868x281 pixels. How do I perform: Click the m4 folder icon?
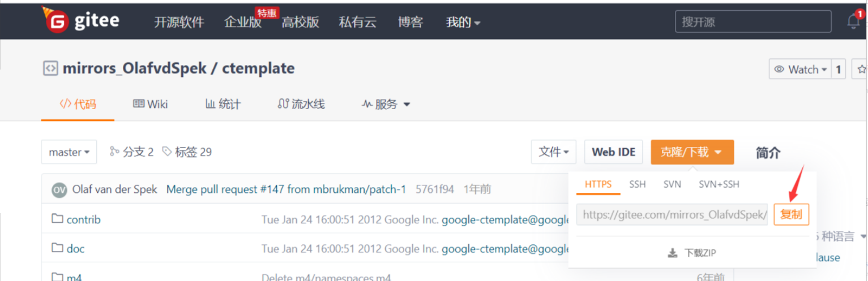tap(57, 277)
